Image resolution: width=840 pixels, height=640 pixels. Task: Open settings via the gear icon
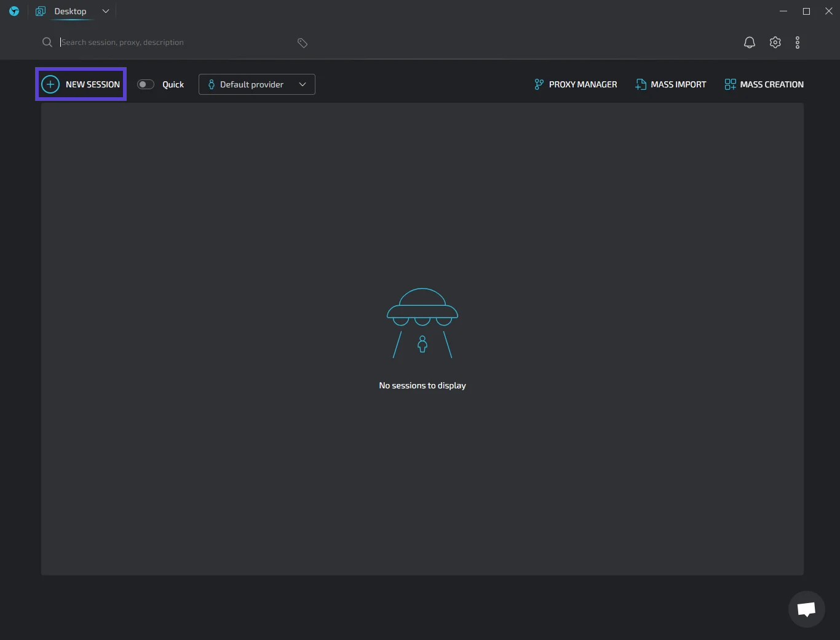tap(775, 42)
